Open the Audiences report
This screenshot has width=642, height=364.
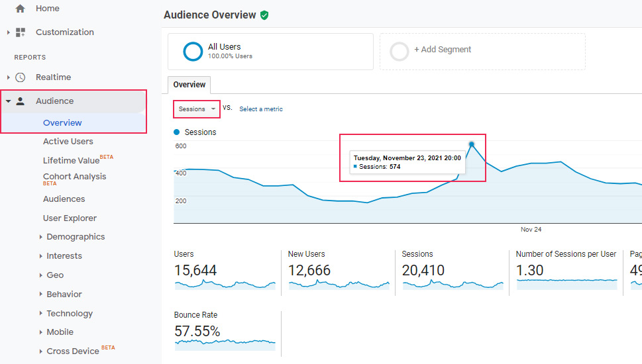click(x=64, y=199)
